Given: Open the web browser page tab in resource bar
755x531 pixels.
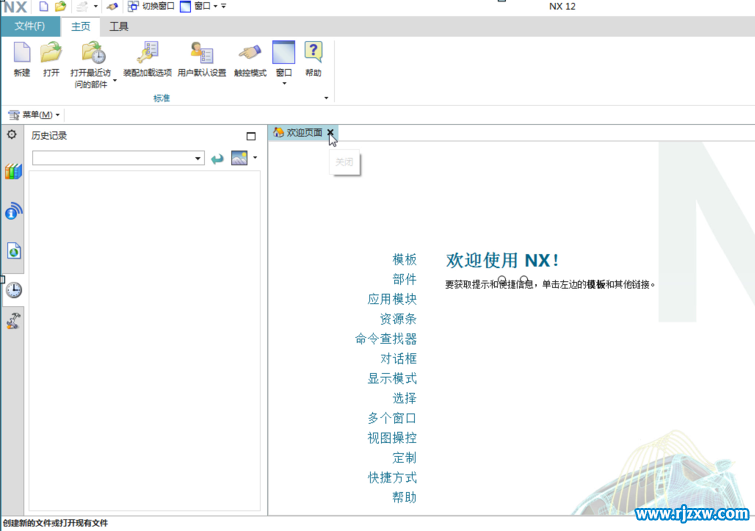Looking at the screenshot, I should point(13,250).
